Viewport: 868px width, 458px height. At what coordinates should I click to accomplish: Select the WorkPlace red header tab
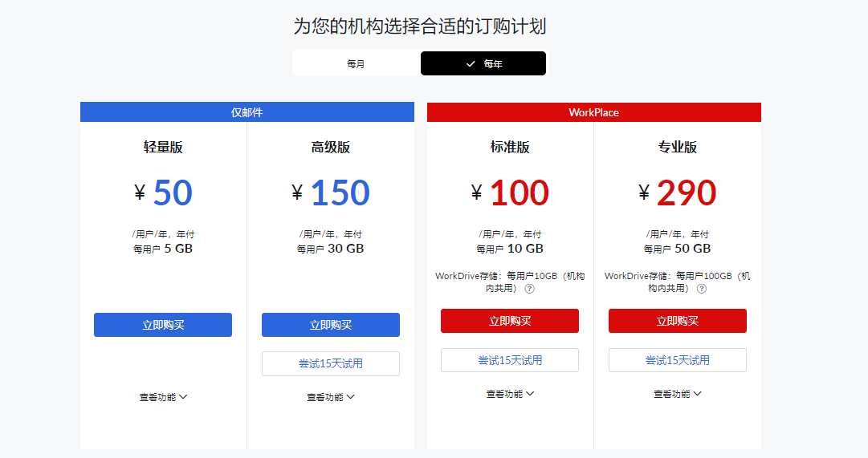coord(594,112)
